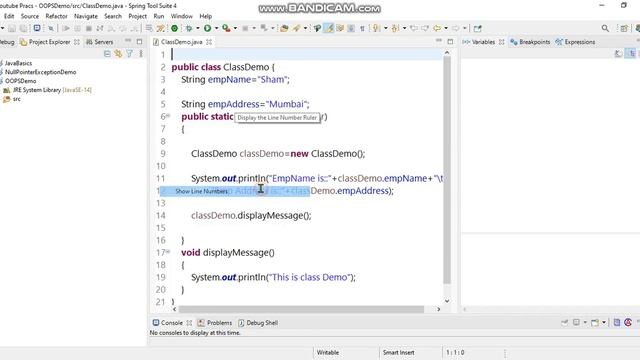Open the Source menu
Image resolution: width=640 pixels, height=360 pixels.
(x=30, y=16)
